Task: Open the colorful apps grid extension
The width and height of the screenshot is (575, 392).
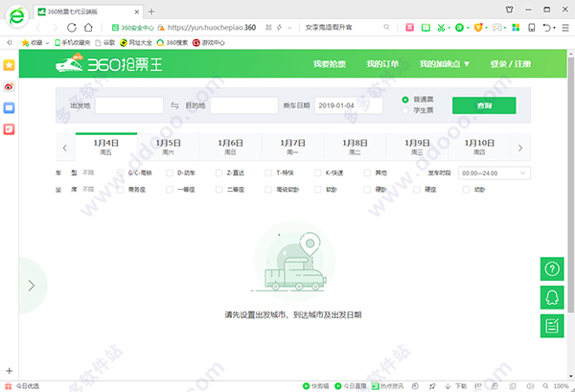Action: click(516, 28)
